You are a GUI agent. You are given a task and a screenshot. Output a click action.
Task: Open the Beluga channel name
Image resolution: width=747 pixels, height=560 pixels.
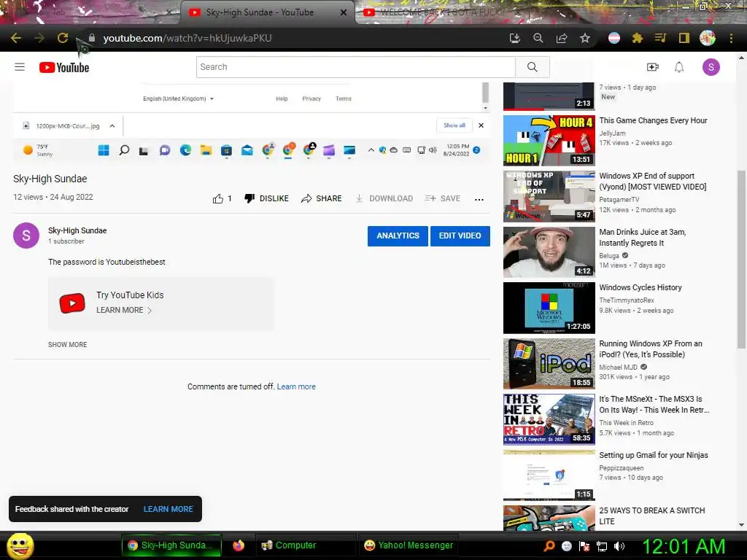coord(609,256)
